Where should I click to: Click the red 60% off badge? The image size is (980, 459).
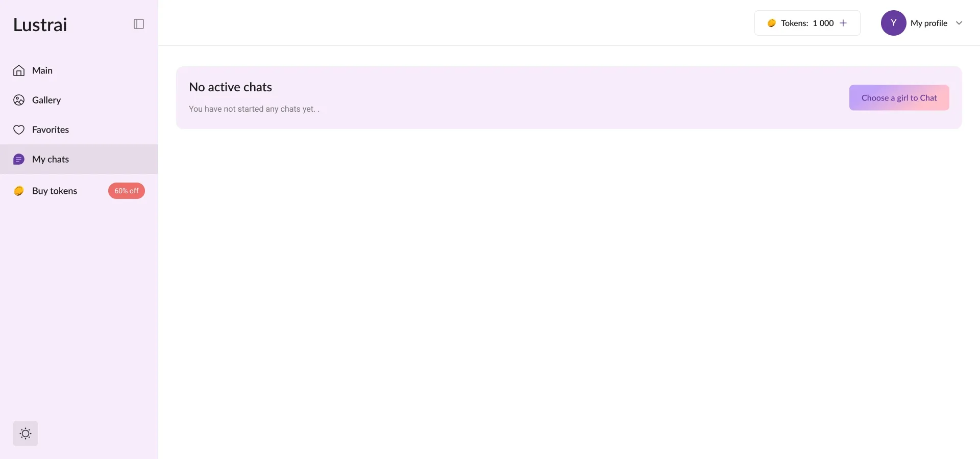click(127, 191)
